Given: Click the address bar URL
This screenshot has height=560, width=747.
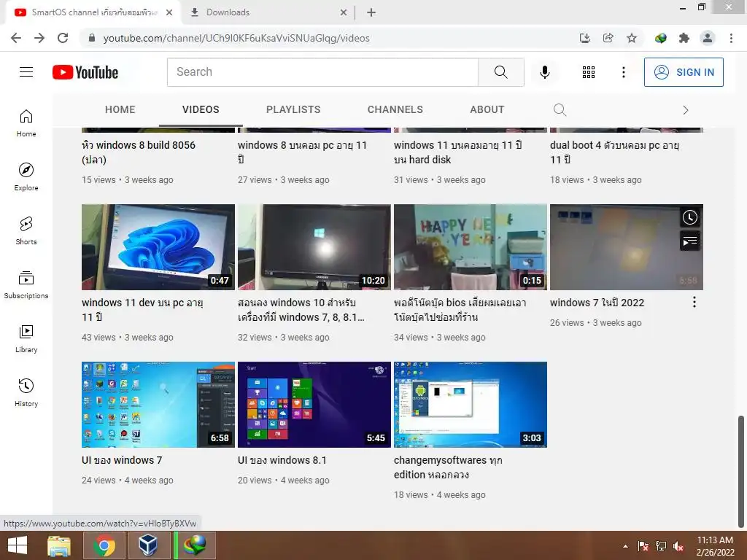Looking at the screenshot, I should [x=236, y=38].
